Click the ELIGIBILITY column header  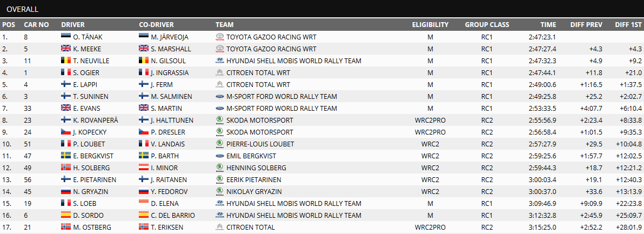coord(430,25)
